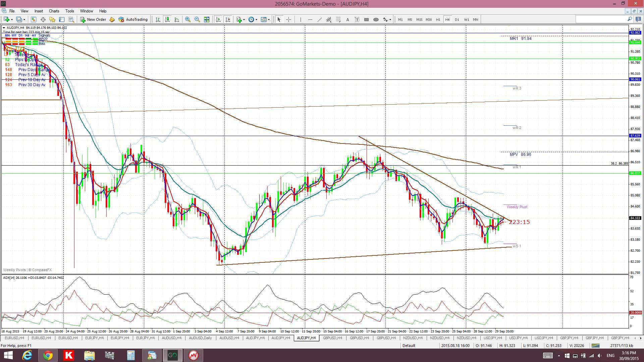Screen dimensions: 644x362
Task: Open the Indicators list icon
Action: point(239,19)
